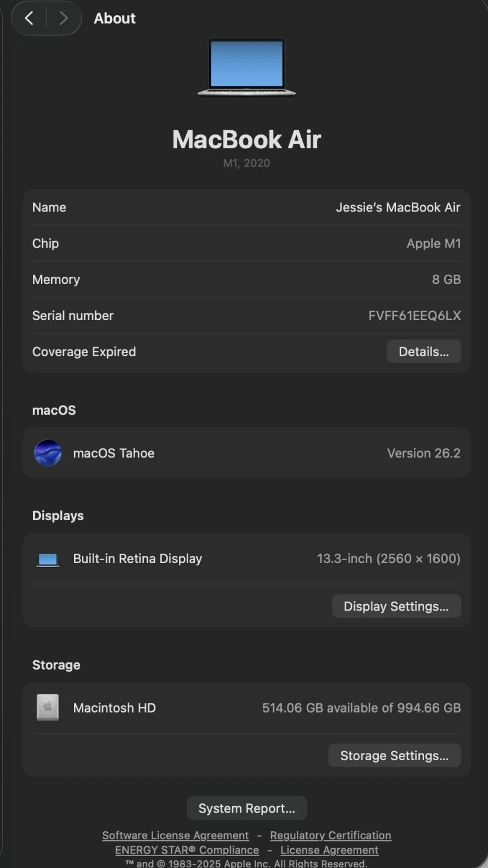Click the Built-in Retina Display label
This screenshot has width=488, height=868.
pyautogui.click(x=137, y=559)
